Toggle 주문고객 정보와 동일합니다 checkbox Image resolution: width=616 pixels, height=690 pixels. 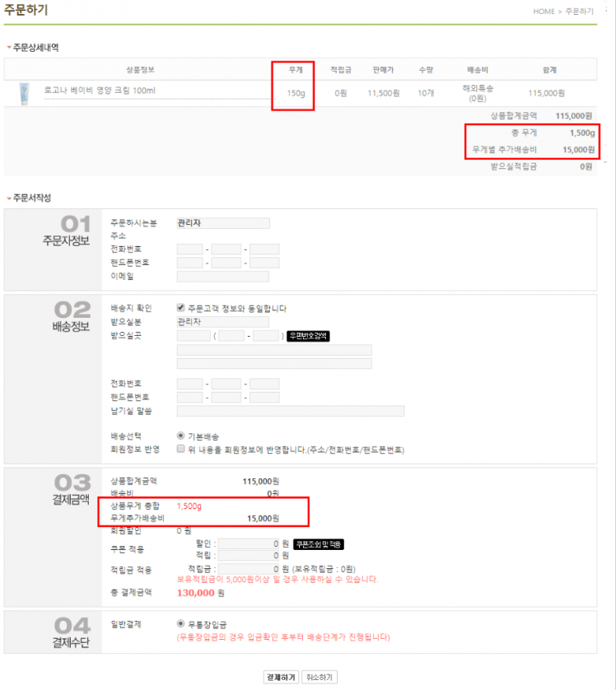coord(180,309)
